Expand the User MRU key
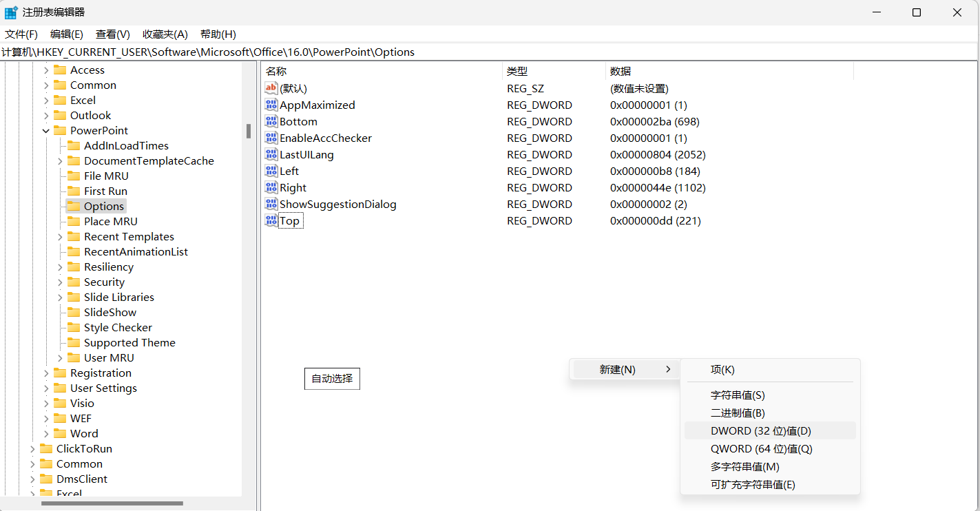Image resolution: width=980 pixels, height=511 pixels. (60, 357)
